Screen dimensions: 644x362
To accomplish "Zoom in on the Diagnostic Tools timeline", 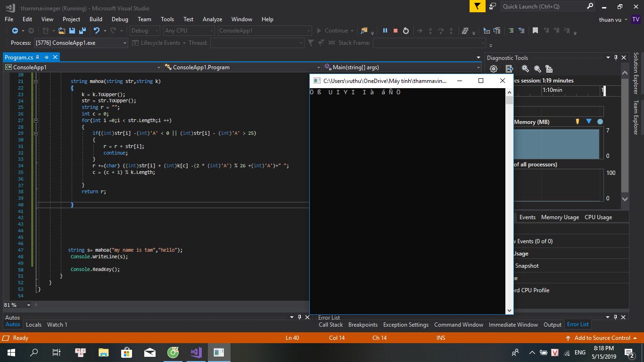I will (525, 69).
